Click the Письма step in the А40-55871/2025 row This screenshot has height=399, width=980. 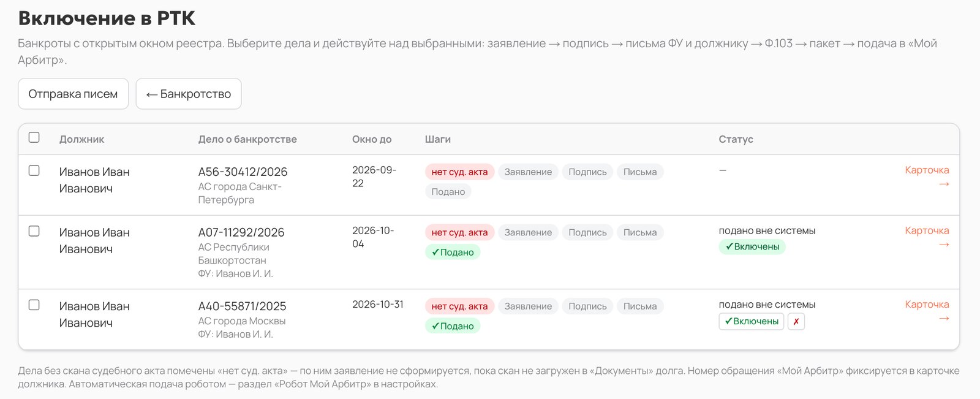(x=640, y=306)
